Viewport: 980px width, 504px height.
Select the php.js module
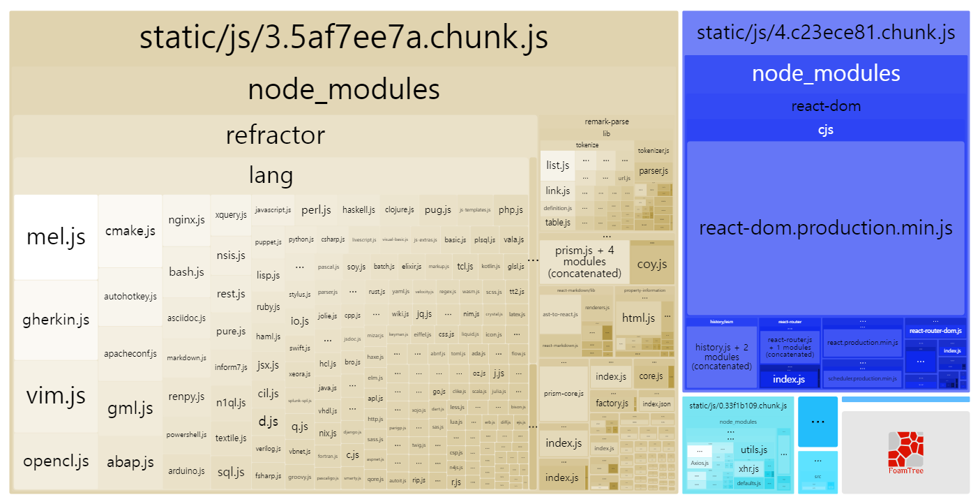511,209
